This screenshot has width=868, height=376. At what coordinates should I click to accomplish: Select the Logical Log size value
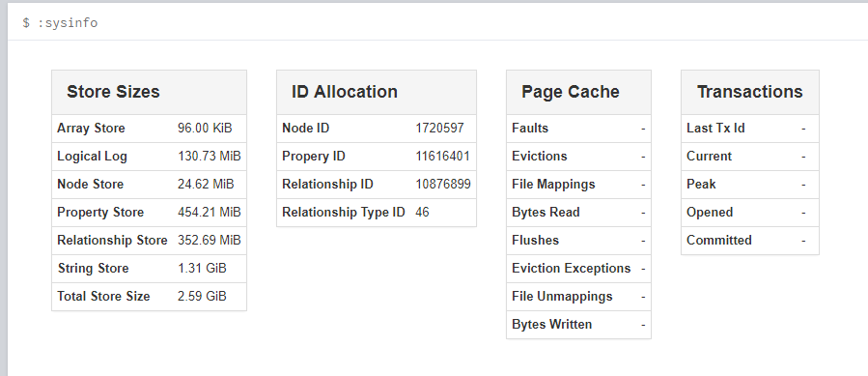click(x=210, y=157)
